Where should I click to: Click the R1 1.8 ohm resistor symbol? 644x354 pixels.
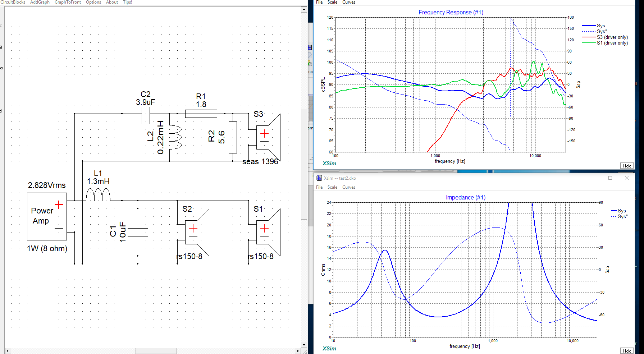[x=201, y=114]
